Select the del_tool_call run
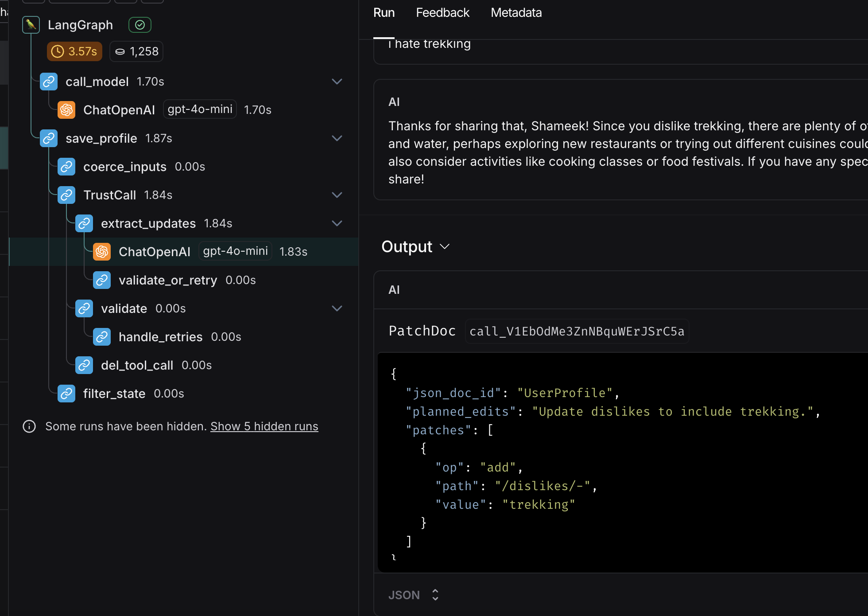The image size is (868, 616). (x=137, y=365)
